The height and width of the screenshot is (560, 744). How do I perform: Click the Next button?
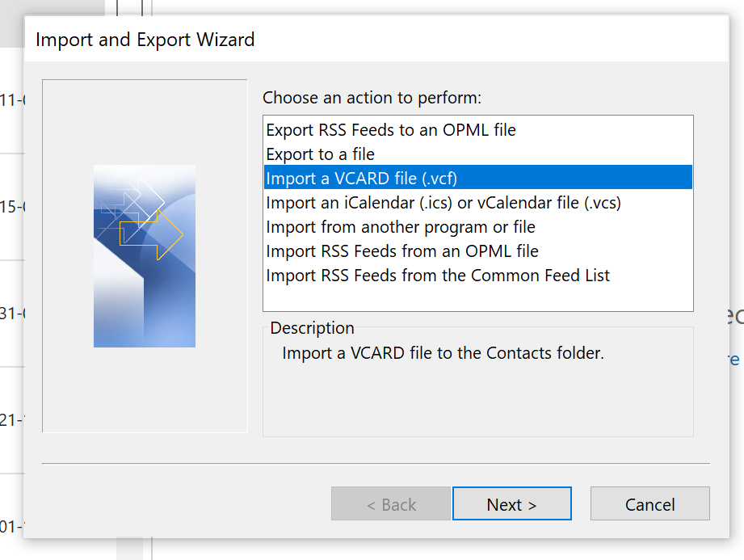511,504
